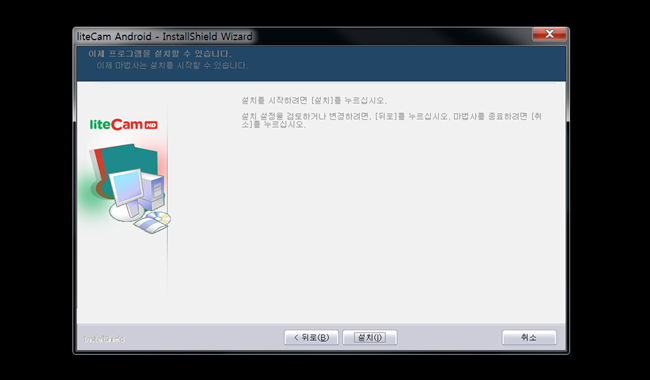Click the paragraph starting 설치 설정을 검토하거나 변경하려면
650x380 pixels.
click(x=391, y=120)
